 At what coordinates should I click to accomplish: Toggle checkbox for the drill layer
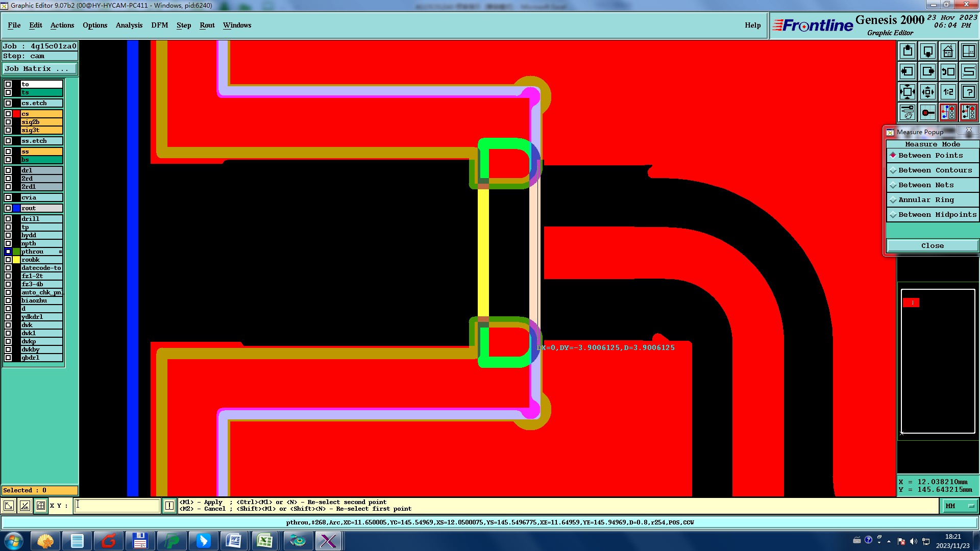[8, 219]
